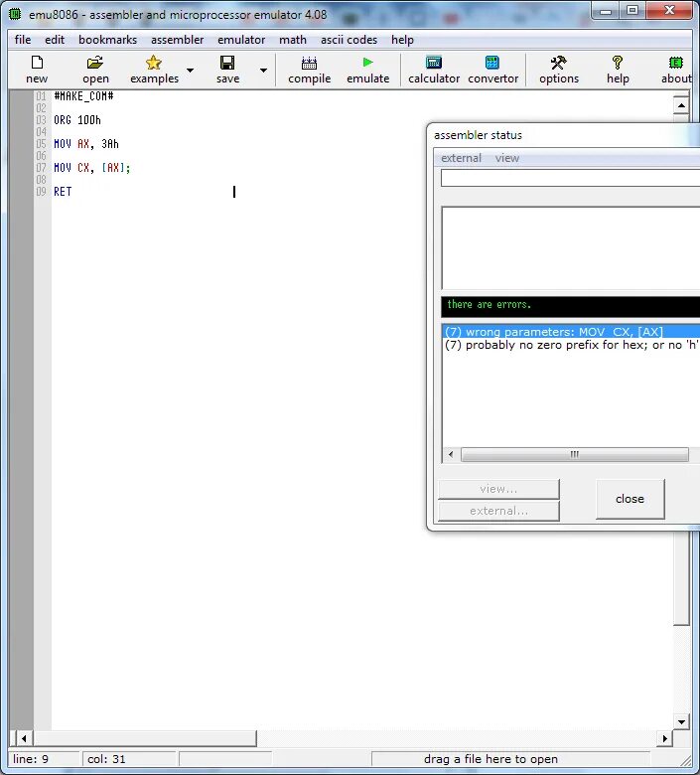Select the 'wrong parameters: MOV CX, [AX]' error
Viewport: 700px width, 775px height.
pyautogui.click(x=572, y=332)
